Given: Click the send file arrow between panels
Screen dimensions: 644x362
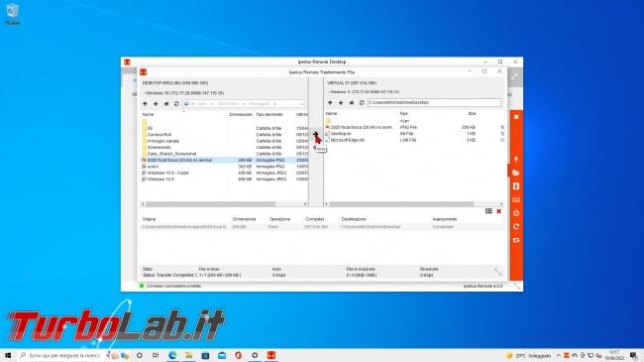Looking at the screenshot, I should [x=315, y=134].
